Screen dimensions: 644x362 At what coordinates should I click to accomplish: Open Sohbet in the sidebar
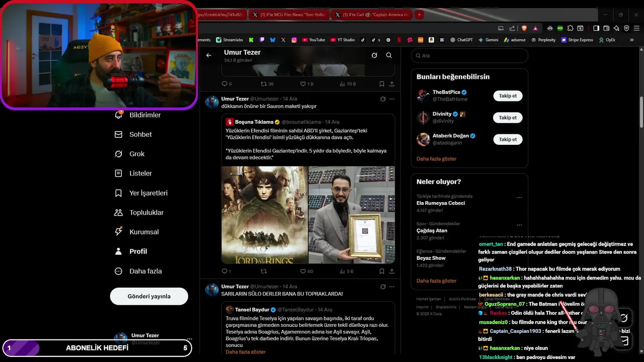pos(133,134)
